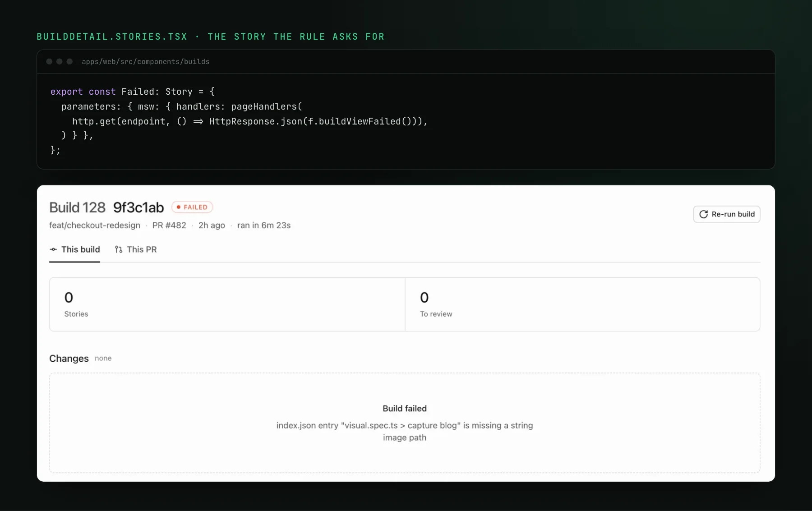812x511 pixels.
Task: Click the export const Failed code line
Action: [x=133, y=92]
